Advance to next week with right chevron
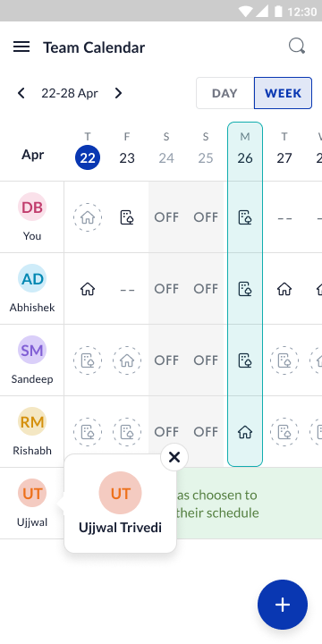 pyautogui.click(x=118, y=93)
